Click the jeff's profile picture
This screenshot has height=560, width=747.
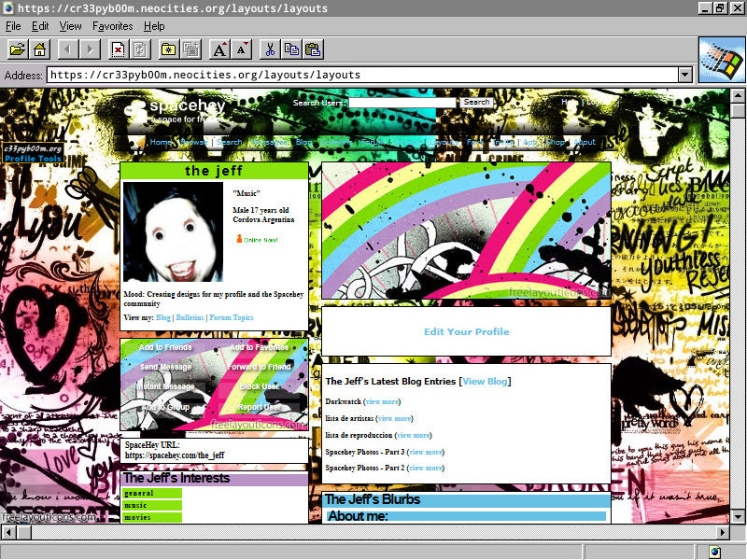173,231
